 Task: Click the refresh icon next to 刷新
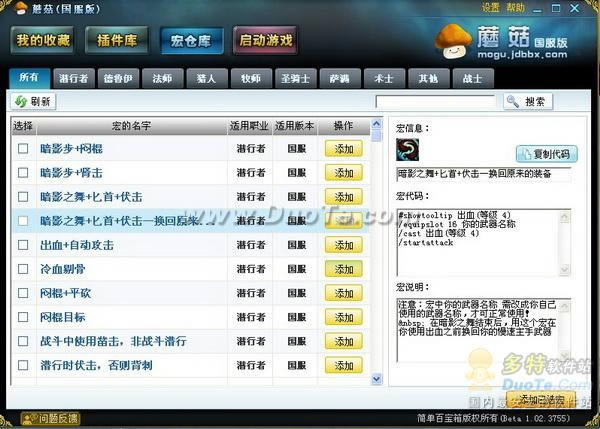[x=21, y=102]
